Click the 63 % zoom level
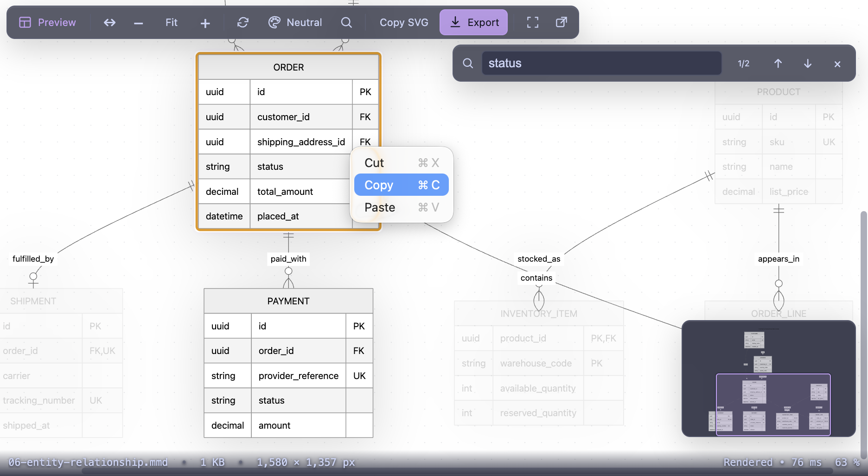Screen dimensions: 868x476 [847, 462]
